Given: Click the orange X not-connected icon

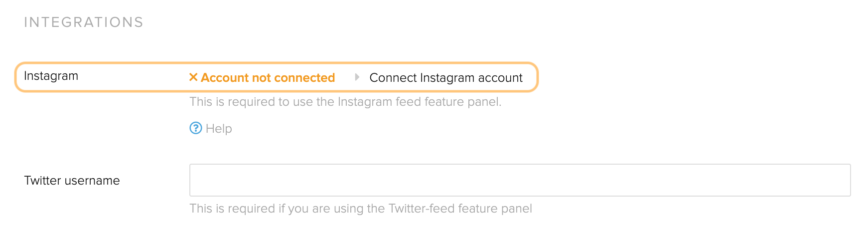Looking at the screenshot, I should 193,77.
